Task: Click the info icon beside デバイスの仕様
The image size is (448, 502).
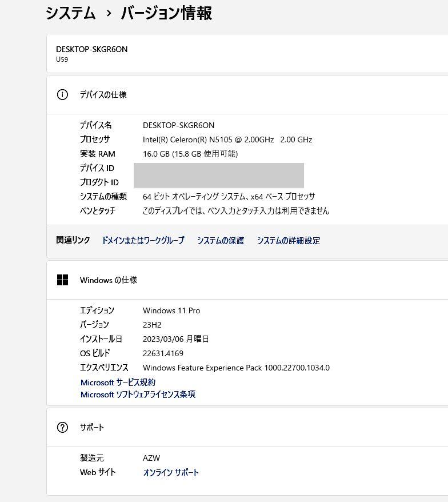Action: point(62,95)
